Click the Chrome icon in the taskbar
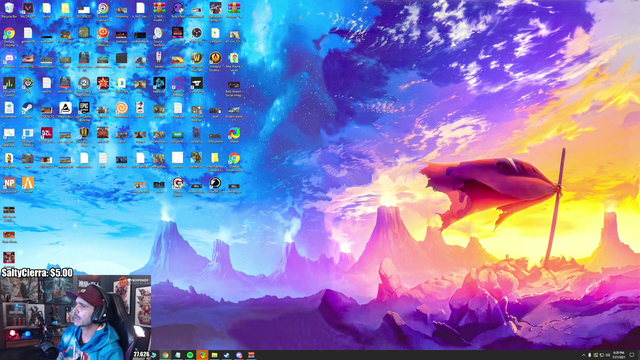Image resolution: width=640 pixels, height=360 pixels. pos(165,355)
